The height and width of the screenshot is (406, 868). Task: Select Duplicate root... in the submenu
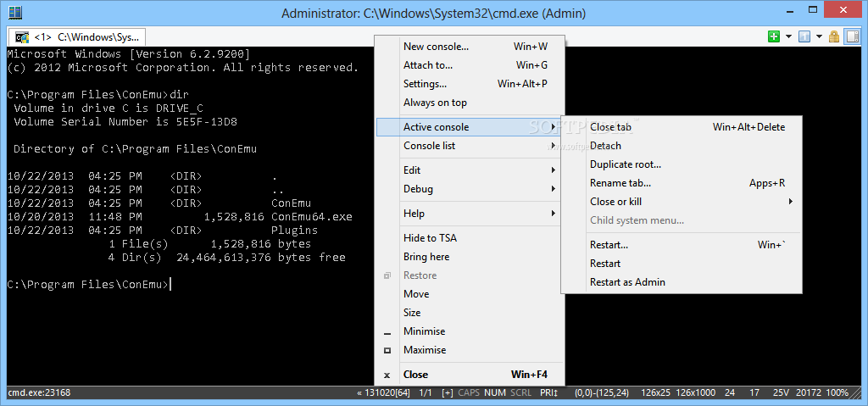[682, 164]
